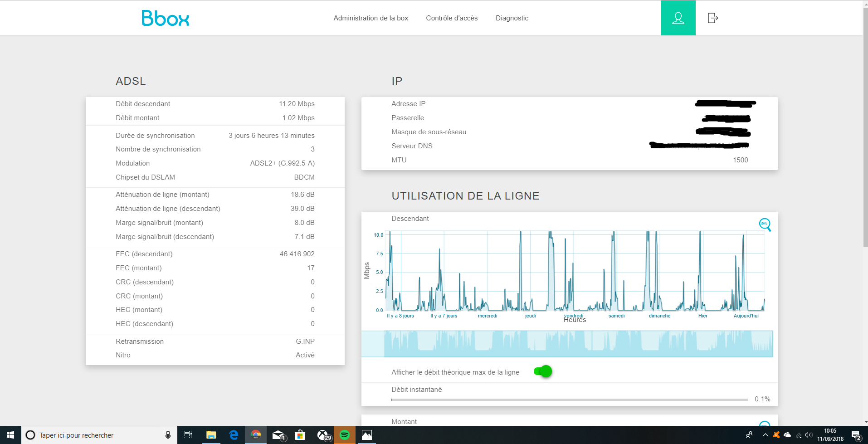
Task: Click the OneDrive tray icon
Action: (787, 435)
